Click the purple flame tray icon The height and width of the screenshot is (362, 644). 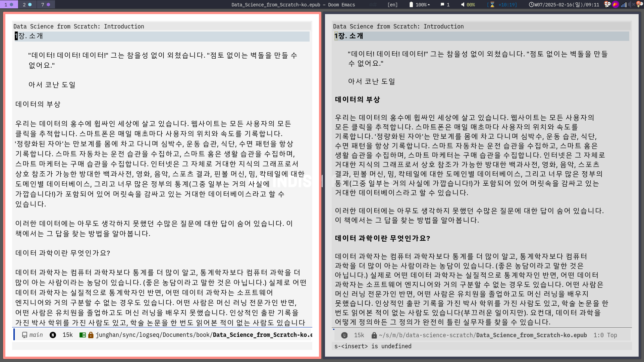[615, 4]
